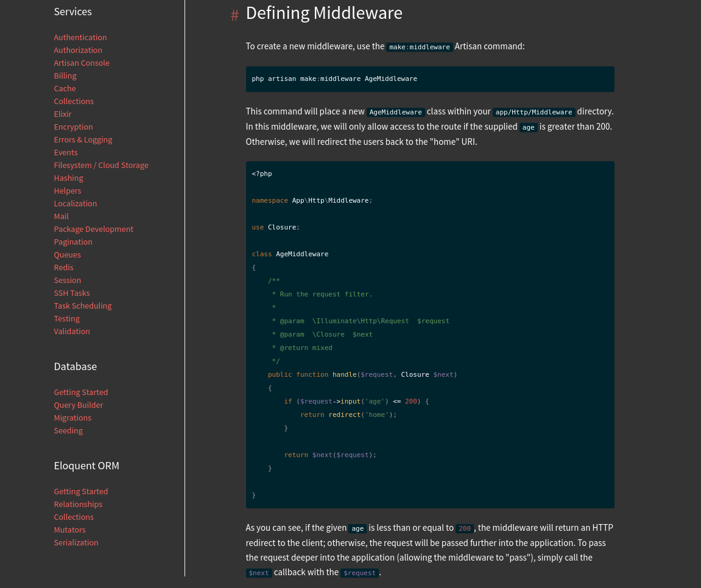This screenshot has height=588, width=701.
Task: Select the Relationships documentation link
Action: [77, 504]
